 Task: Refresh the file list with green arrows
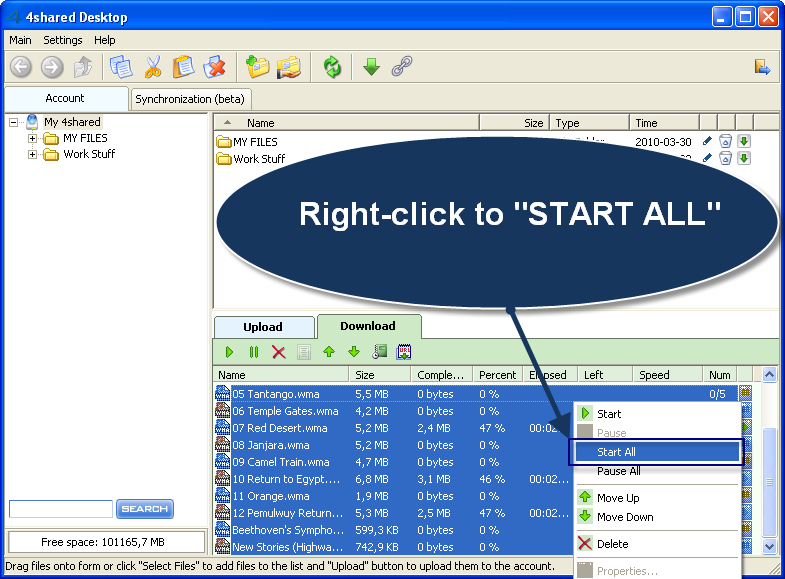(x=331, y=67)
